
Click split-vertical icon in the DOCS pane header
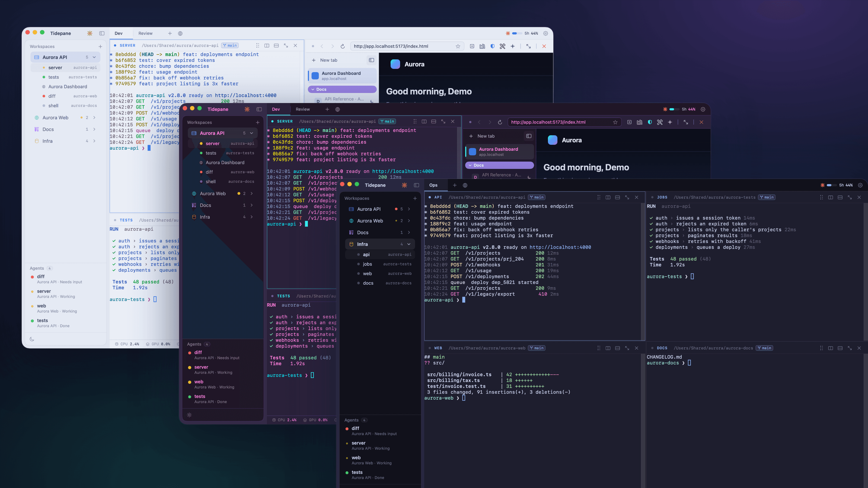point(831,348)
